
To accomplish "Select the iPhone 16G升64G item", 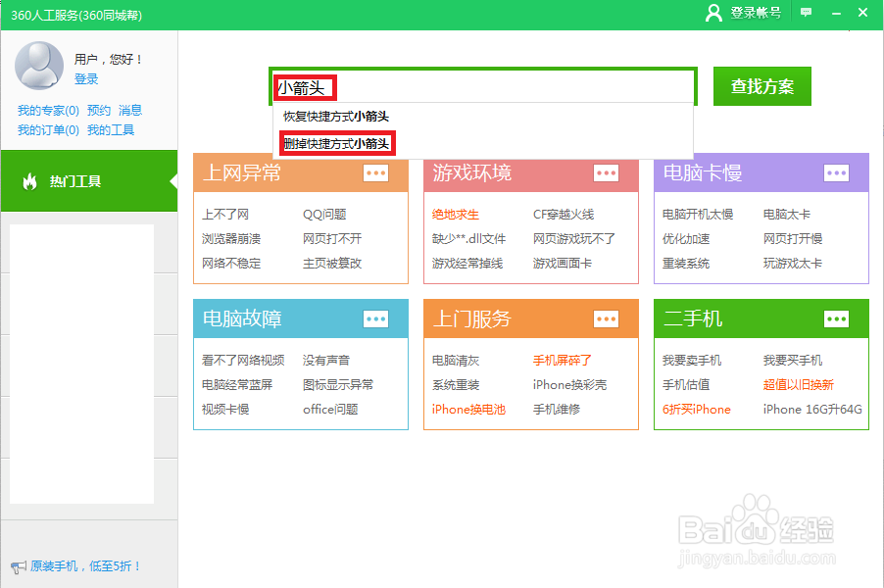I will click(x=812, y=410).
